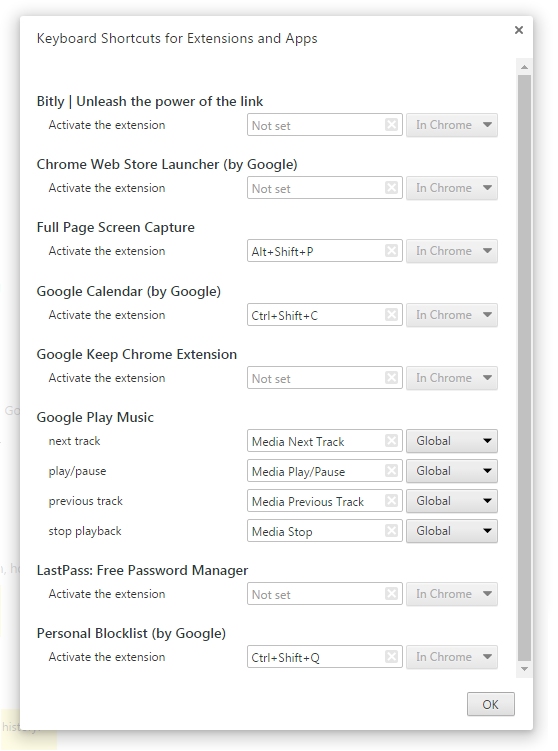558x751 pixels.
Task: Click the scrollbar up arrow
Action: (524, 67)
